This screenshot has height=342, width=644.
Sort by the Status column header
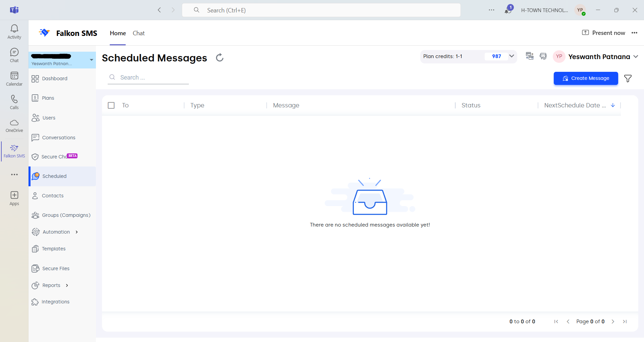point(471,105)
